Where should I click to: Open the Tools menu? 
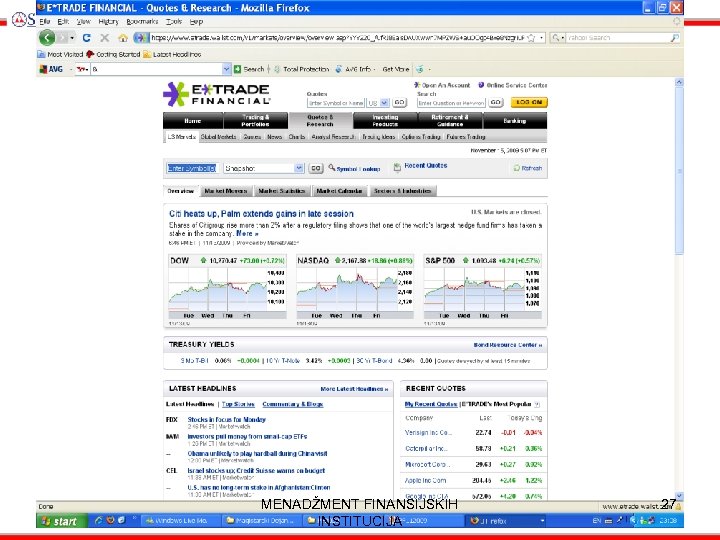[174, 22]
